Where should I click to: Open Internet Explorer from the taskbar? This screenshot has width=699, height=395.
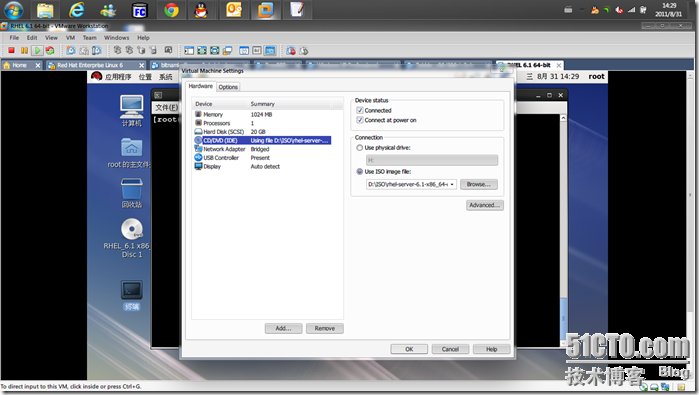pos(77,10)
